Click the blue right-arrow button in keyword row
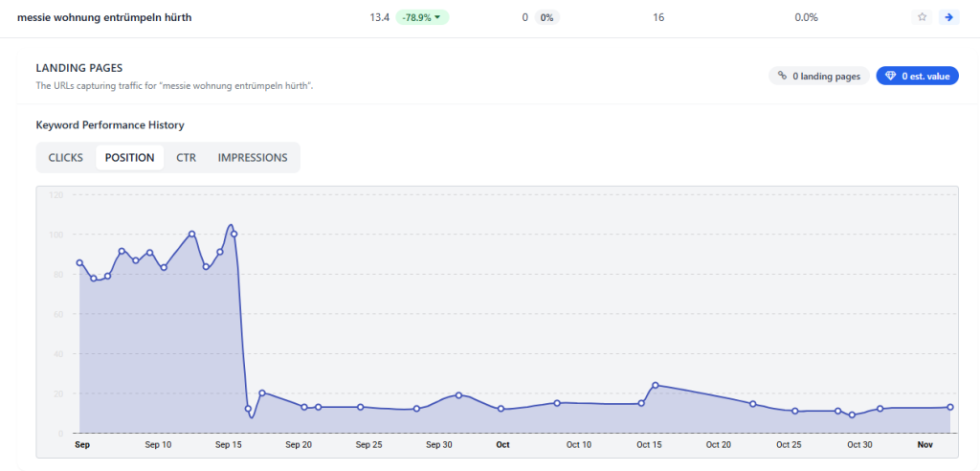The width and height of the screenshot is (980, 471). tap(947, 17)
